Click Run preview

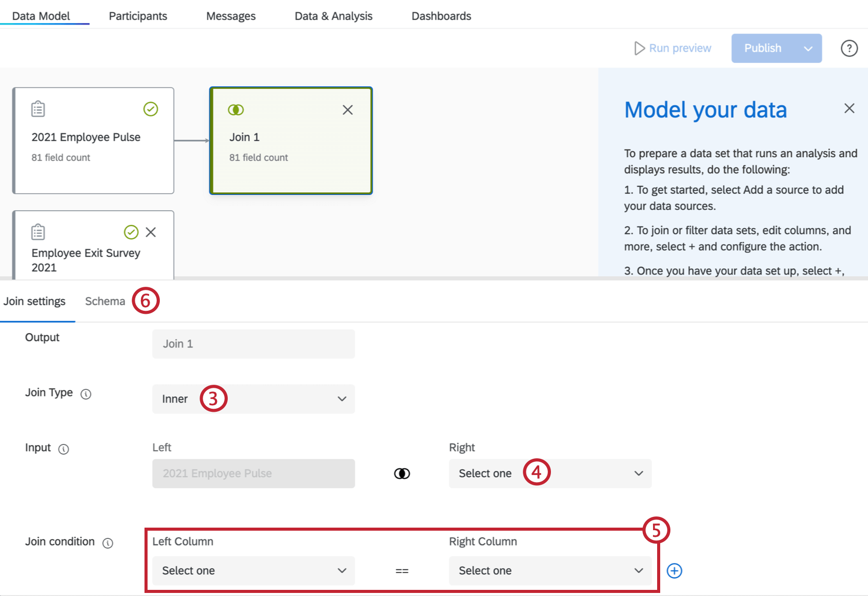point(672,48)
